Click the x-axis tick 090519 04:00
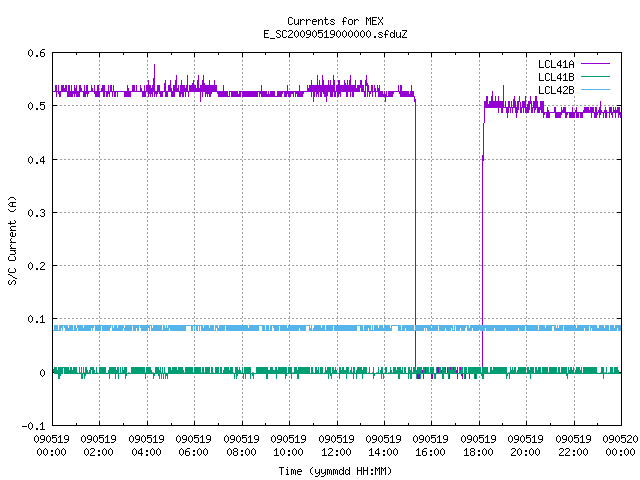 (x=146, y=445)
